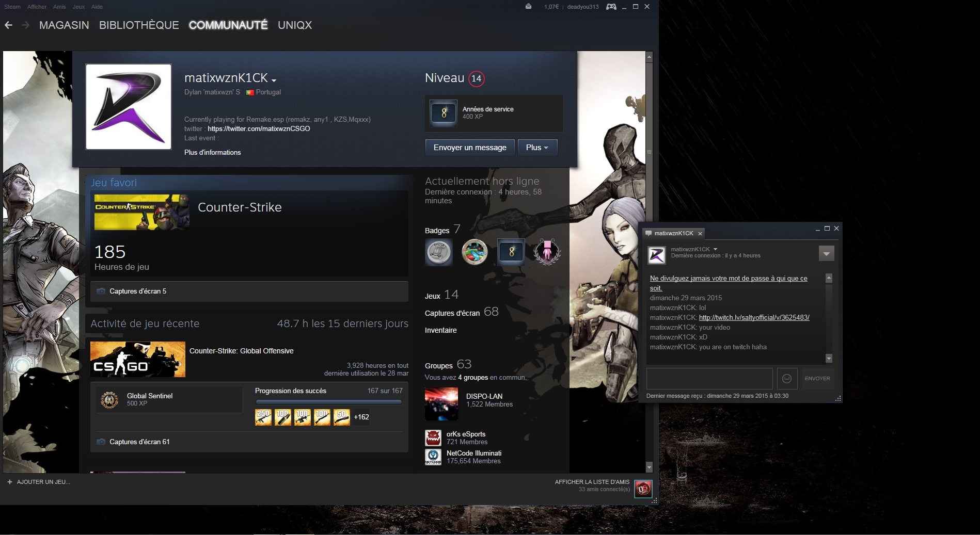View the Global Sentinel badge icon
This screenshot has height=535, width=980.
[x=109, y=400]
